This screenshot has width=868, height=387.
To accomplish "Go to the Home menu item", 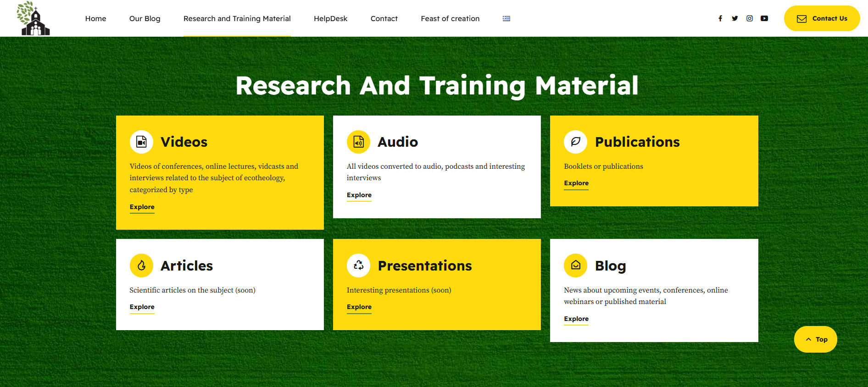I will (x=95, y=18).
